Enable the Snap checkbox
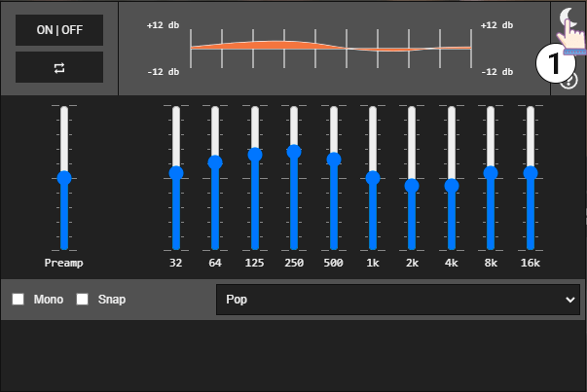Screen dimensions: 587x392 pyautogui.click(x=82, y=300)
